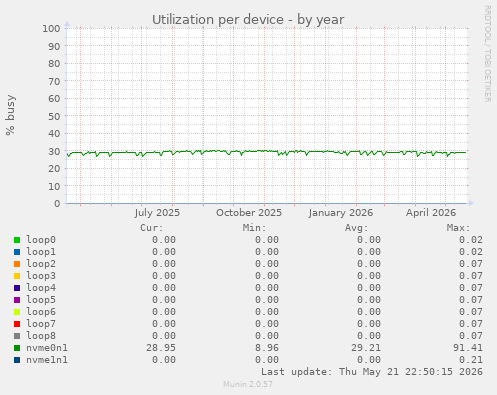The height and width of the screenshot is (395, 497).
Task: Click nvme1n1 maximum value 0.21
Action: (x=471, y=360)
